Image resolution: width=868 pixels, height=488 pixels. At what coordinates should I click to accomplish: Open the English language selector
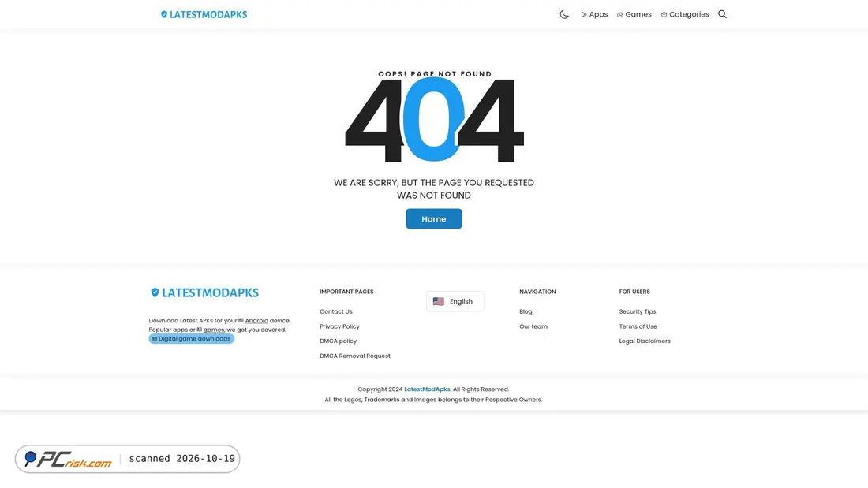coord(455,301)
